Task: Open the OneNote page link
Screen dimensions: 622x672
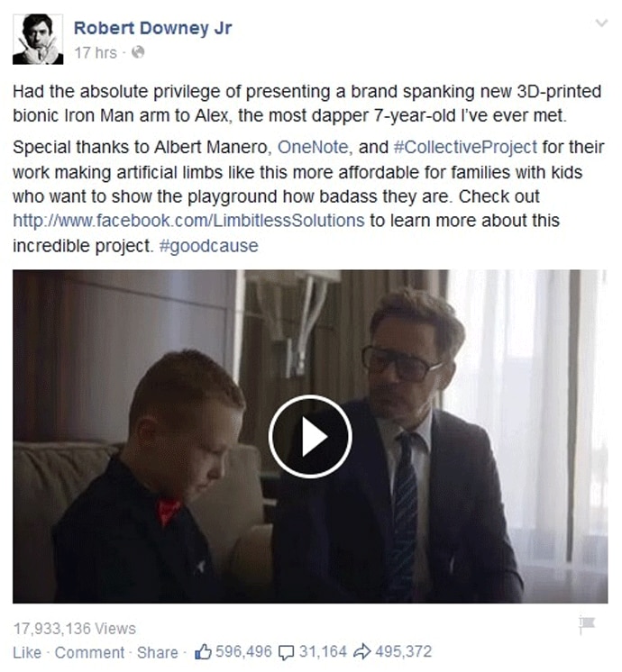Action: click(313, 148)
